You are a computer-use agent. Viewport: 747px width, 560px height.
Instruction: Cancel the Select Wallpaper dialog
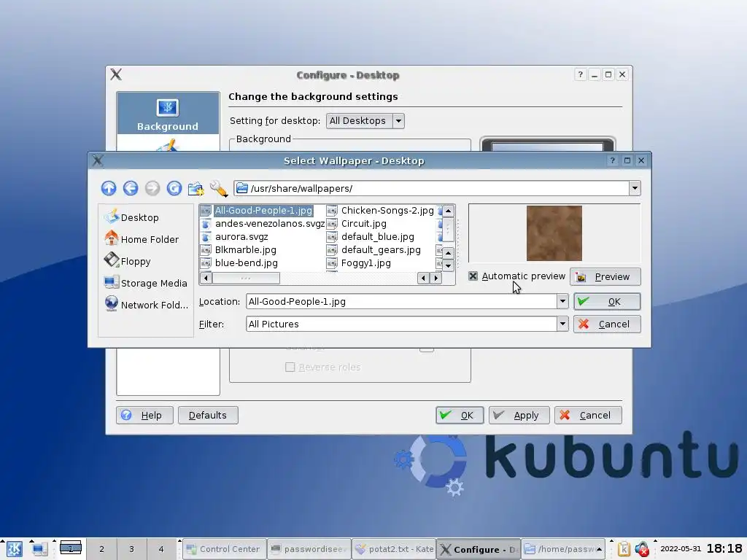[x=607, y=324]
